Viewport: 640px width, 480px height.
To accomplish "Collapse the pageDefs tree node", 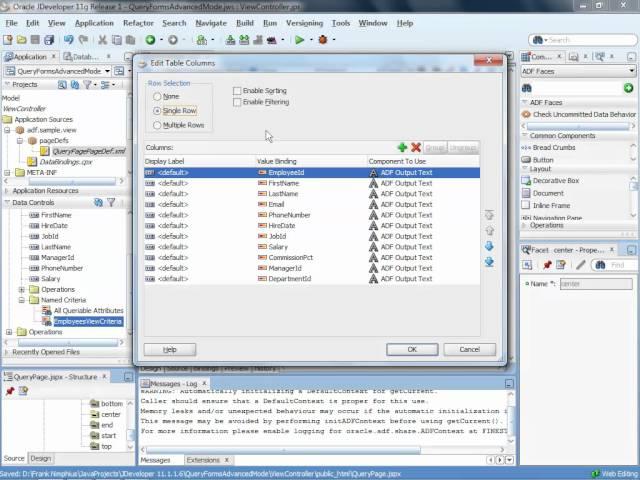I will tap(20, 141).
